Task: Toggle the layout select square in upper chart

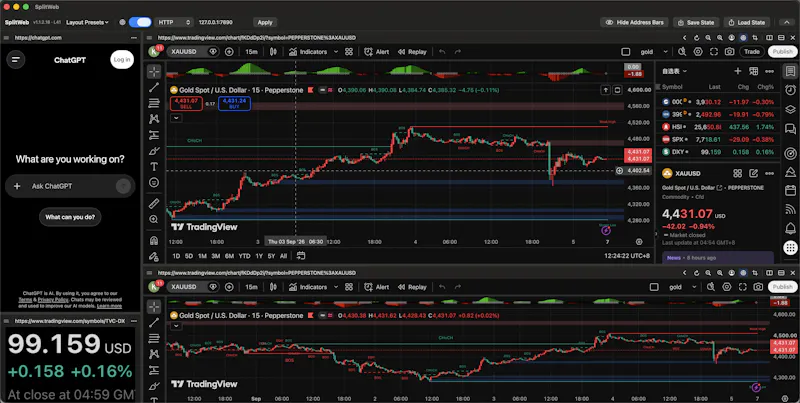Action: pyautogui.click(x=626, y=52)
